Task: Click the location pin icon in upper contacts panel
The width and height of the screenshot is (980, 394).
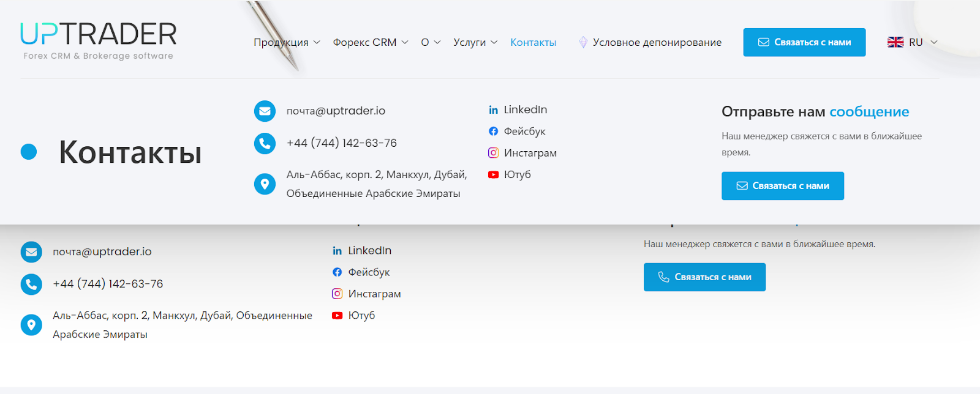Action: [x=265, y=184]
